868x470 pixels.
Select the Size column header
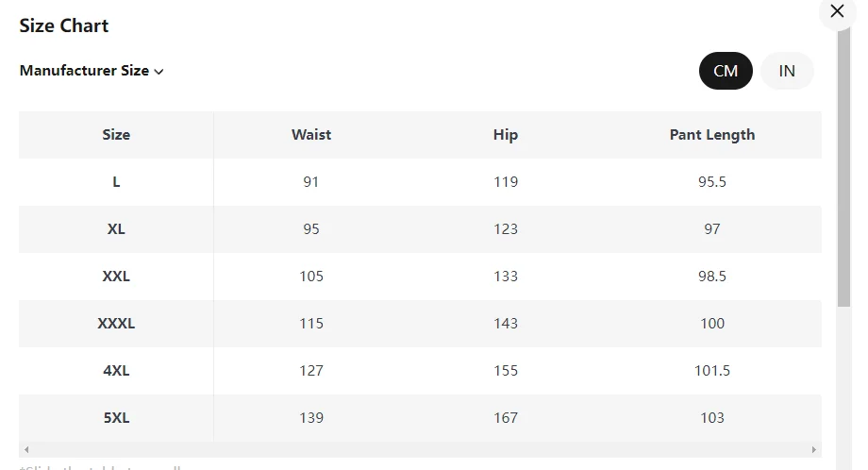116,135
